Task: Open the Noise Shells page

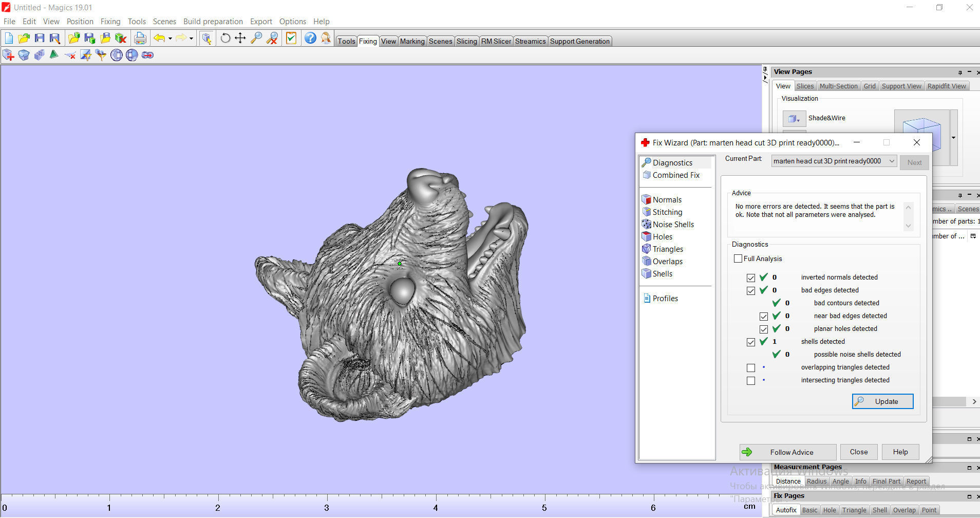Action: [x=673, y=224]
